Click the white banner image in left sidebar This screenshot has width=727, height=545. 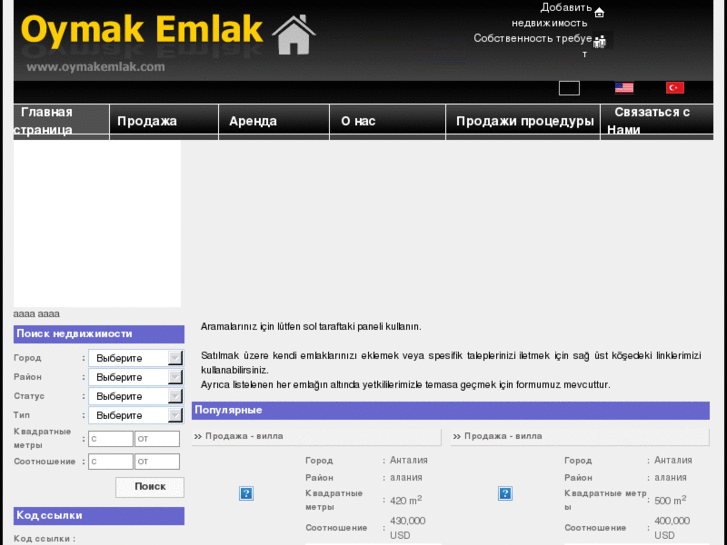[x=97, y=224]
